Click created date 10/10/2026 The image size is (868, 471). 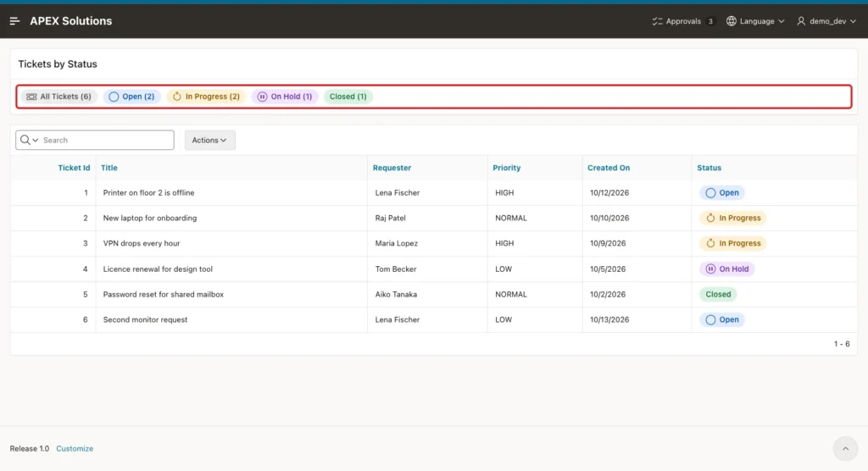[x=609, y=218]
